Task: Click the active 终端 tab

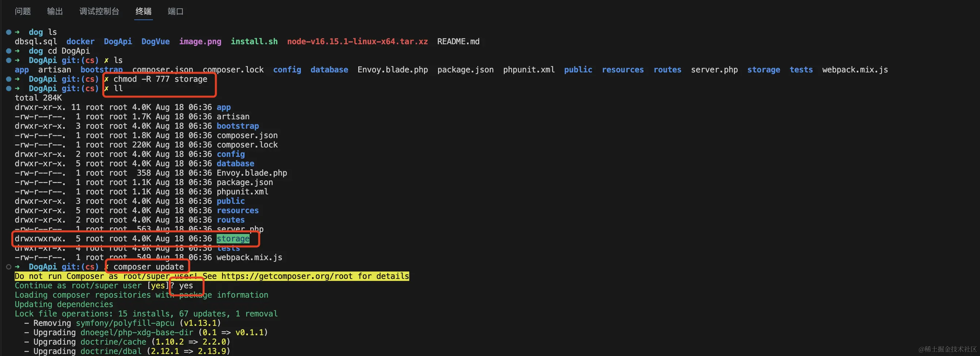Action: click(143, 11)
